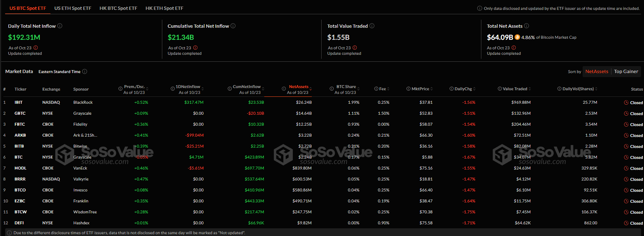Sort table by Top Gainer
Viewport: 644px width, 236px height.
click(x=626, y=72)
